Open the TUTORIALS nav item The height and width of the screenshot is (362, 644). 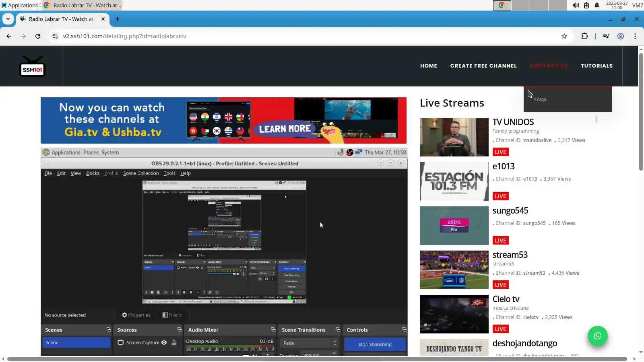coord(597,66)
